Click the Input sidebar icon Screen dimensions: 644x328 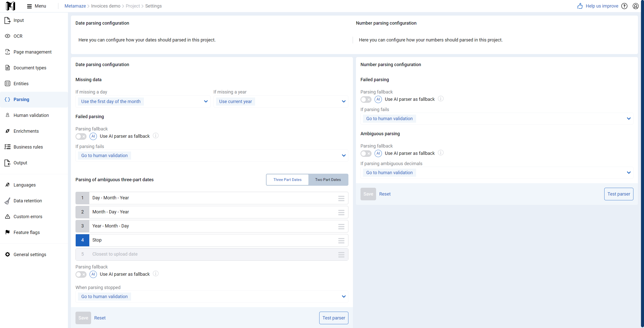(x=8, y=20)
